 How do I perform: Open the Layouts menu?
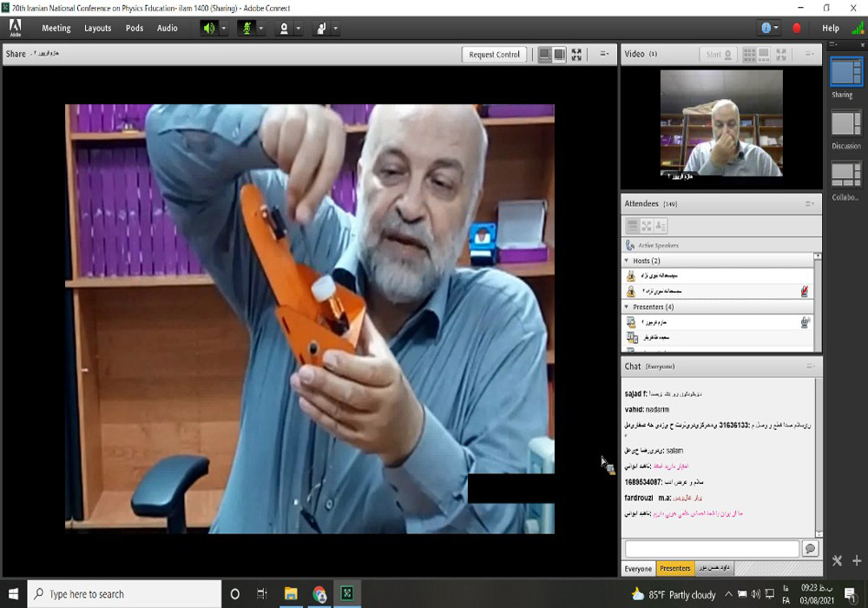pyautogui.click(x=97, y=28)
